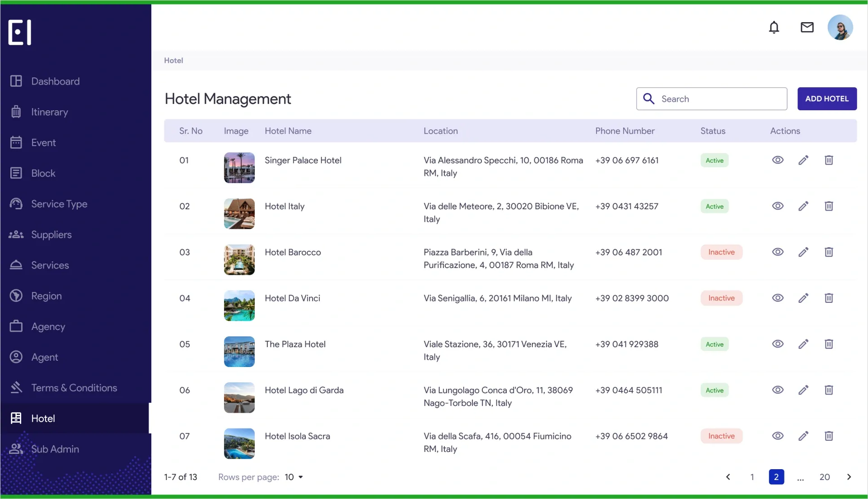Click the user profile avatar
This screenshot has width=868, height=499.
point(840,28)
